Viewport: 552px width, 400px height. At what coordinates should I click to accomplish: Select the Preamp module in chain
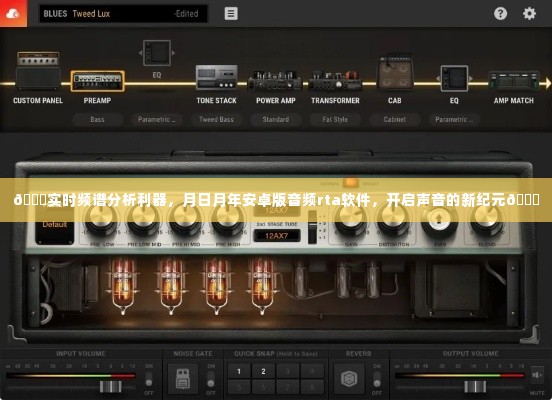coord(98,81)
